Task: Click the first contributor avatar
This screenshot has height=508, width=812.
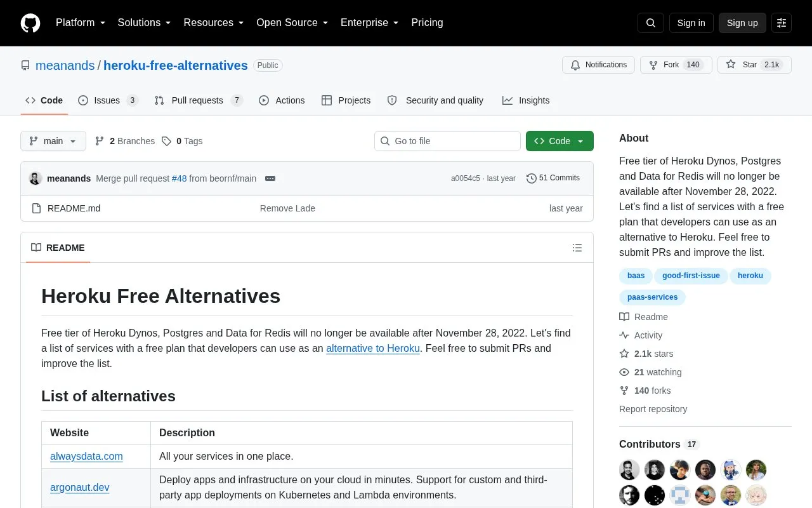Action: click(x=629, y=470)
